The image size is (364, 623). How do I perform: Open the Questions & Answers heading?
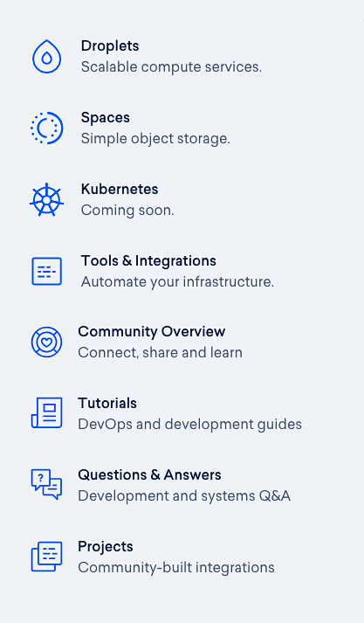point(149,474)
